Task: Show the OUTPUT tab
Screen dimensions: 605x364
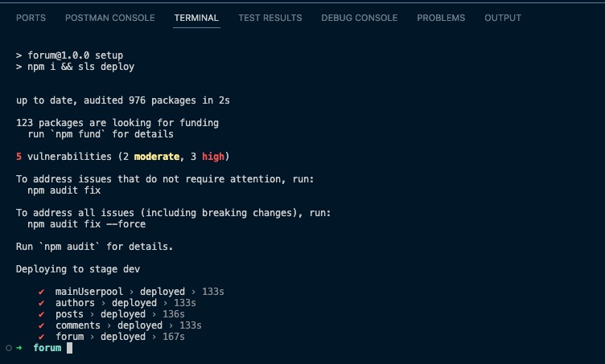Action: pos(503,18)
